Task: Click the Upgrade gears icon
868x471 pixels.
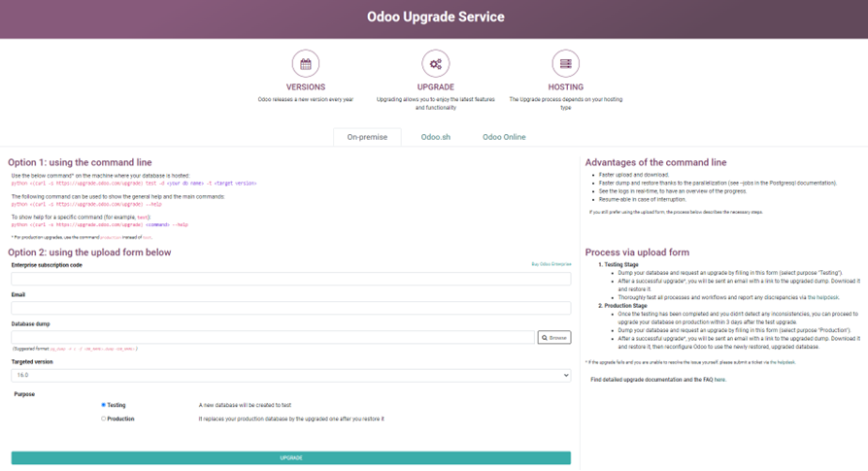Action: pyautogui.click(x=436, y=64)
